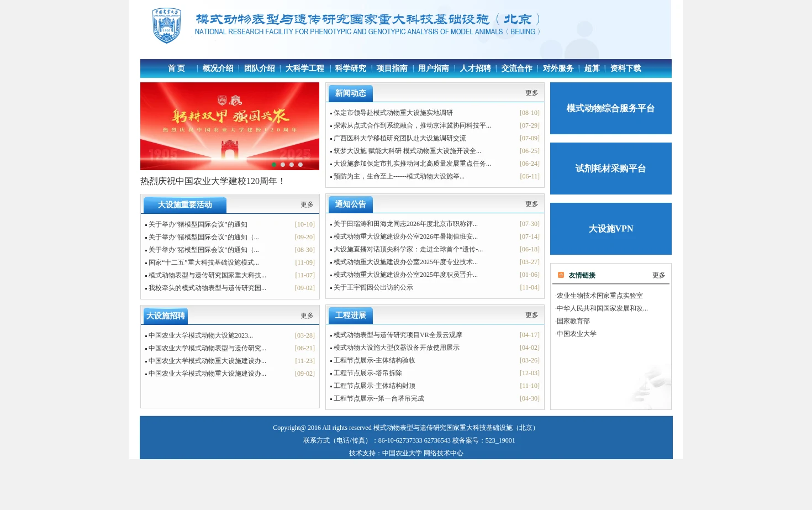Image resolution: width=812 pixels, height=510 pixels.
Task: Go to 用户指南 navigation item
Action: [433, 69]
